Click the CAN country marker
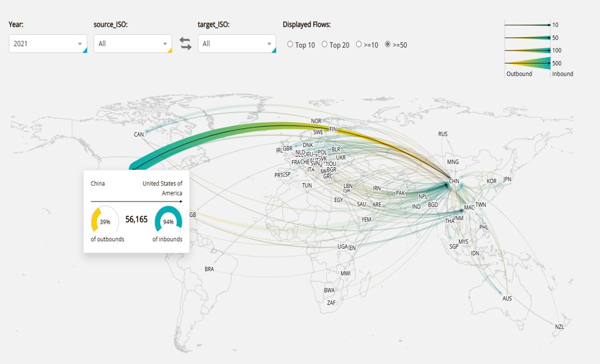The width and height of the screenshot is (600, 364). 139,134
